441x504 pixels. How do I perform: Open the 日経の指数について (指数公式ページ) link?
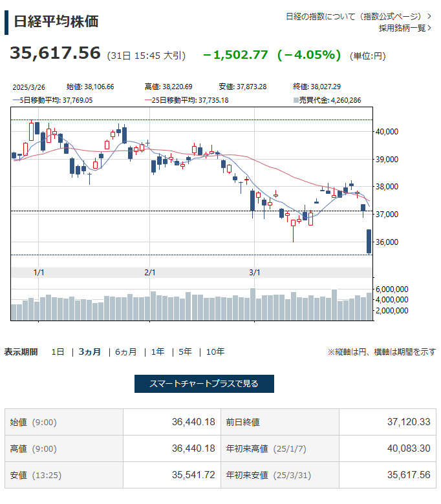click(354, 16)
